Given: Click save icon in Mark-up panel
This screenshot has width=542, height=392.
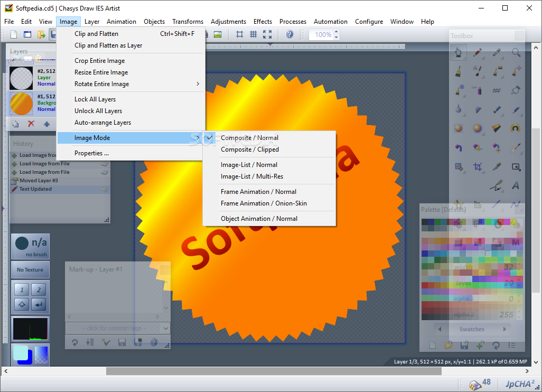Looking at the screenshot, I should pos(122,342).
